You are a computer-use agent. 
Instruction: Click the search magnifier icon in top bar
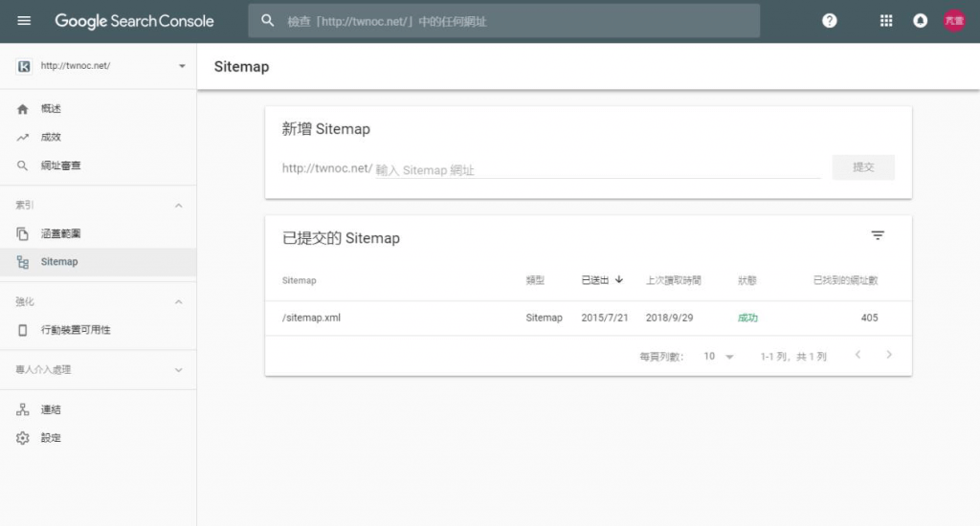[x=268, y=21]
